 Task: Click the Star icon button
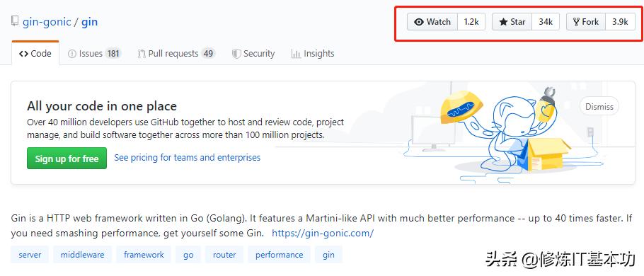[x=512, y=22]
